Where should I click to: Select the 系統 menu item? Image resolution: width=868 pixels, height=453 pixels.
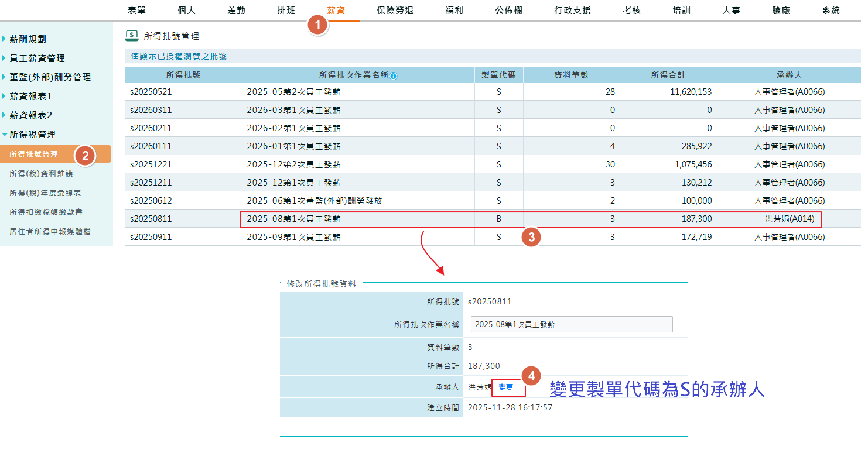pyautogui.click(x=831, y=10)
